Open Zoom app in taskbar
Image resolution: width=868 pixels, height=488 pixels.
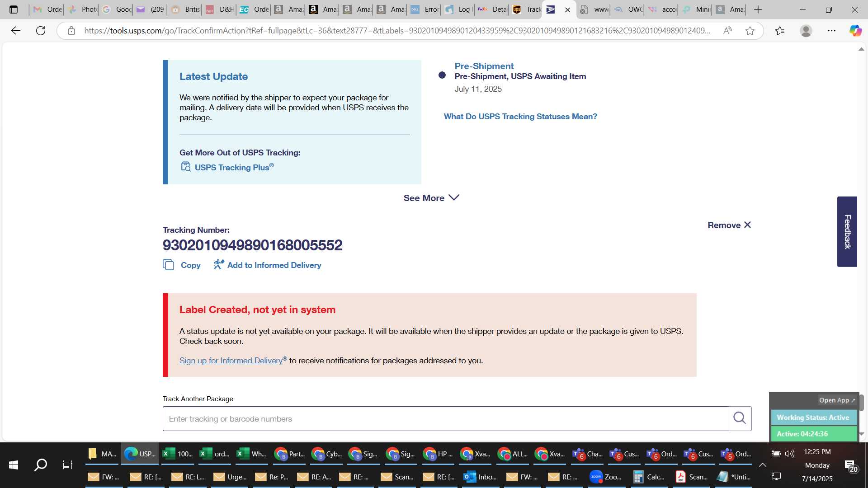[605, 477]
